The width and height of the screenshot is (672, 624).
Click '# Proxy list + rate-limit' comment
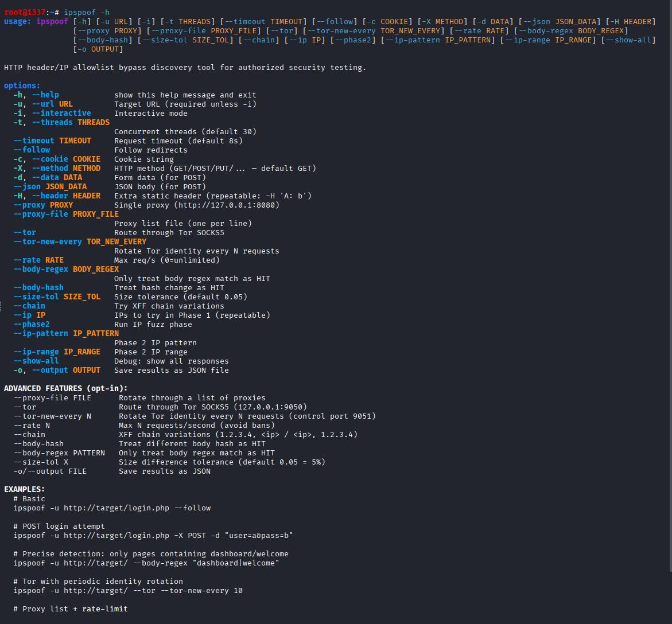70,609
